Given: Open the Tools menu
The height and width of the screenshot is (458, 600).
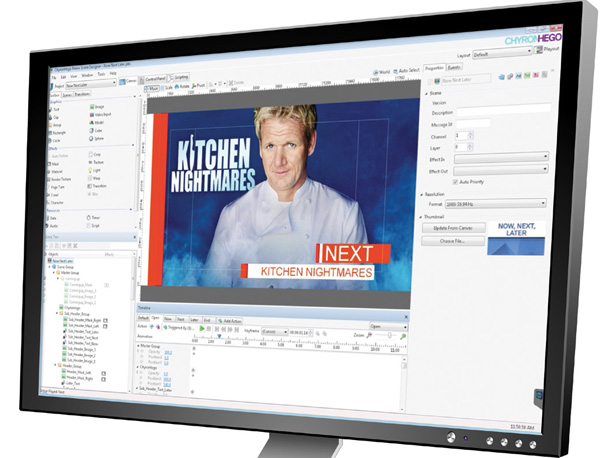Looking at the screenshot, I should 101,74.
